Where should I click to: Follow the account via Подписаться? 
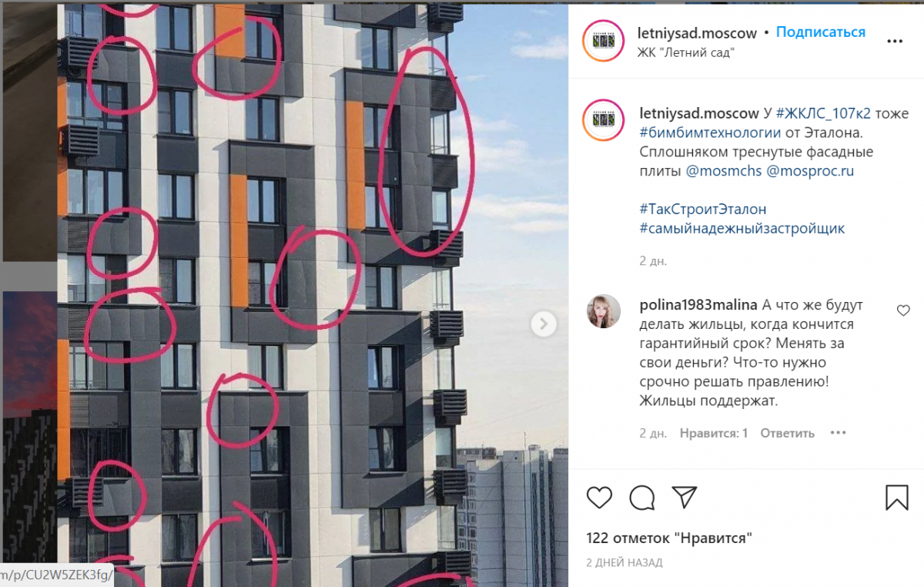[x=821, y=32]
